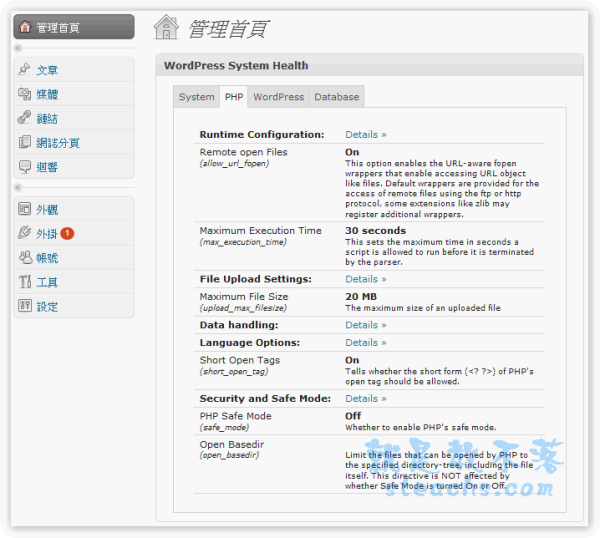Click the large house icon beside page title
The height and width of the screenshot is (538, 600).
(x=166, y=28)
